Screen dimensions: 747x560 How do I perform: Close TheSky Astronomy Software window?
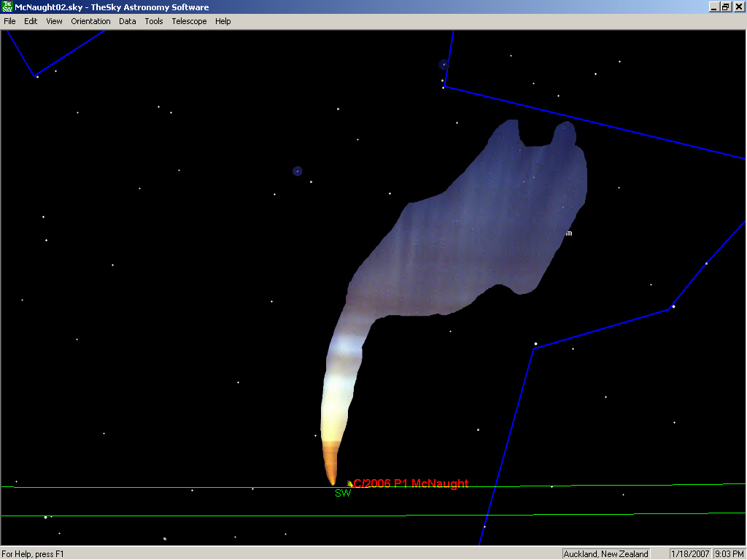coord(738,7)
